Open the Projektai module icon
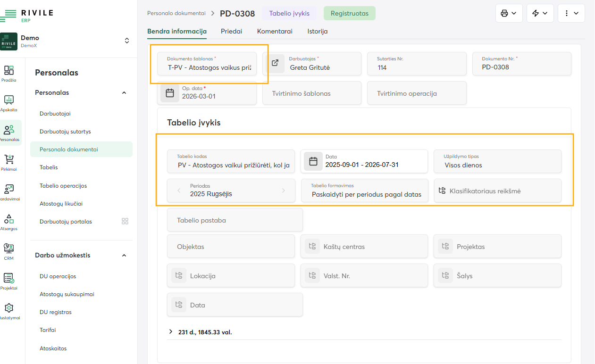 click(9, 278)
